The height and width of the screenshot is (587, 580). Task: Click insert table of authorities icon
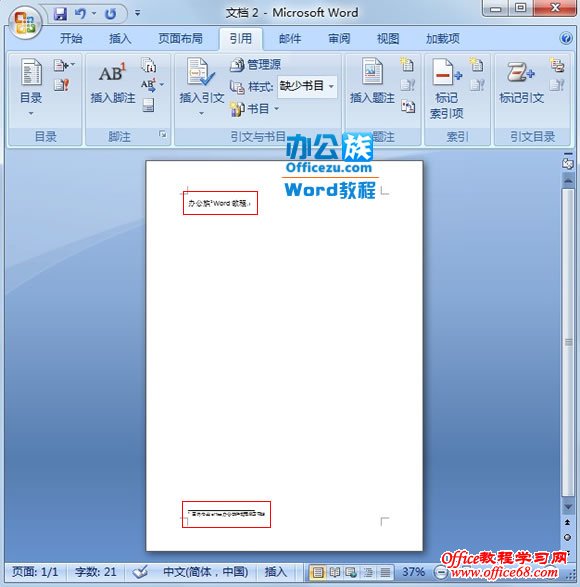[557, 65]
